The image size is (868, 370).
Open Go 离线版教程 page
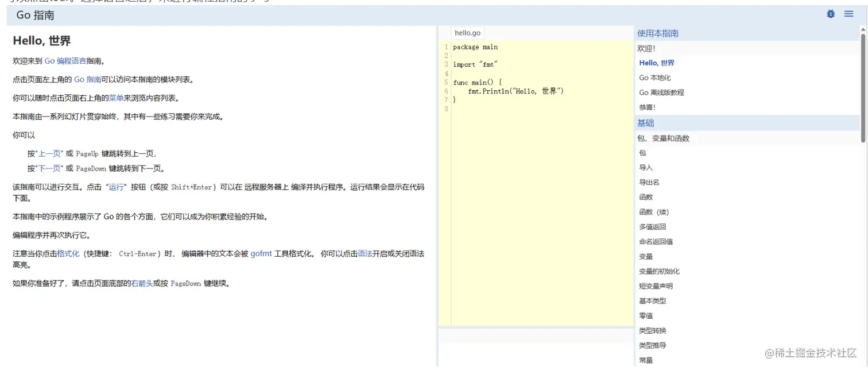pyautogui.click(x=661, y=92)
